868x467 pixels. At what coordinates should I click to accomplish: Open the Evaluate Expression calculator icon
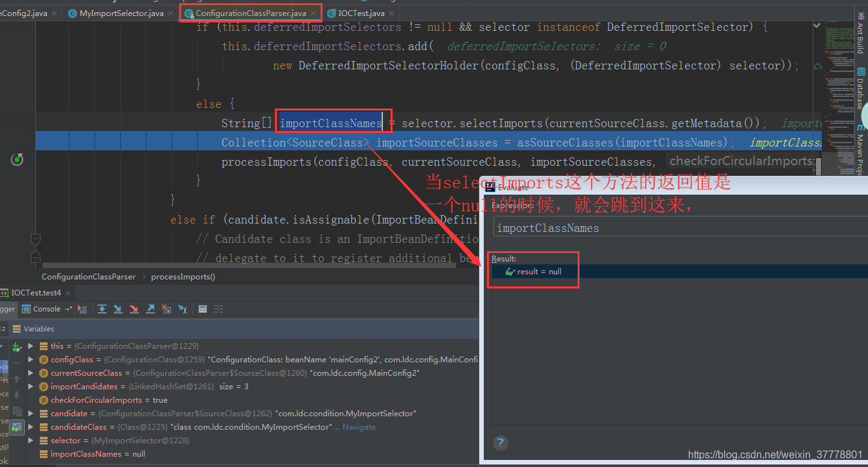pos(203,309)
